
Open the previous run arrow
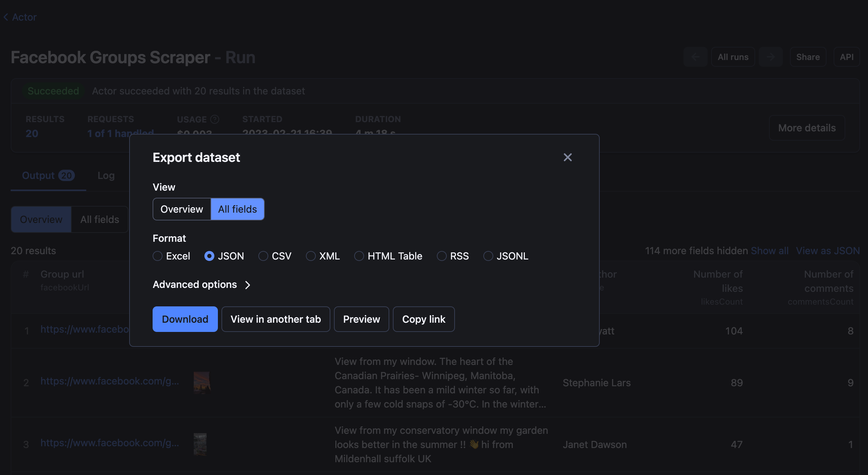pyautogui.click(x=696, y=57)
